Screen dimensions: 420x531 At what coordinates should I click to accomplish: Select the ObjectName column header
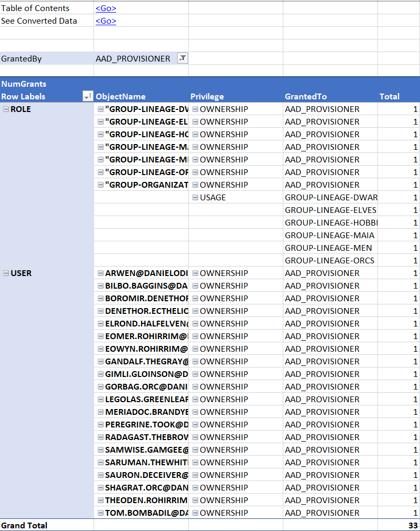point(120,97)
